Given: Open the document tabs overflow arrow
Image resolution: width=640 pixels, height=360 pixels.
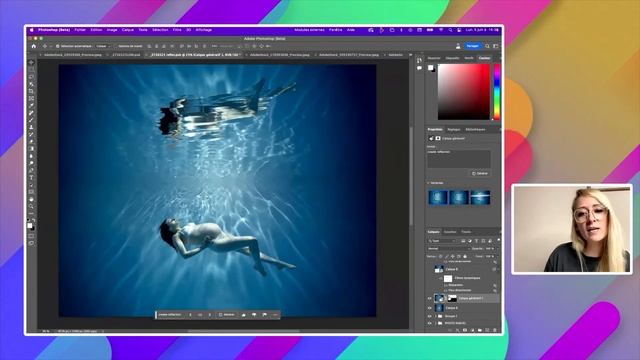Looking at the screenshot, I should [410, 55].
